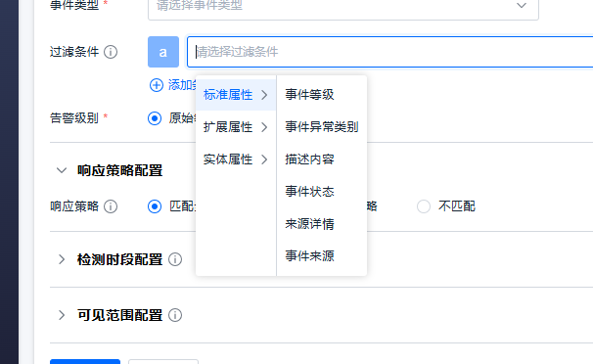593x364 pixels.
Task: Choose 事件状态 option
Action: (322, 192)
